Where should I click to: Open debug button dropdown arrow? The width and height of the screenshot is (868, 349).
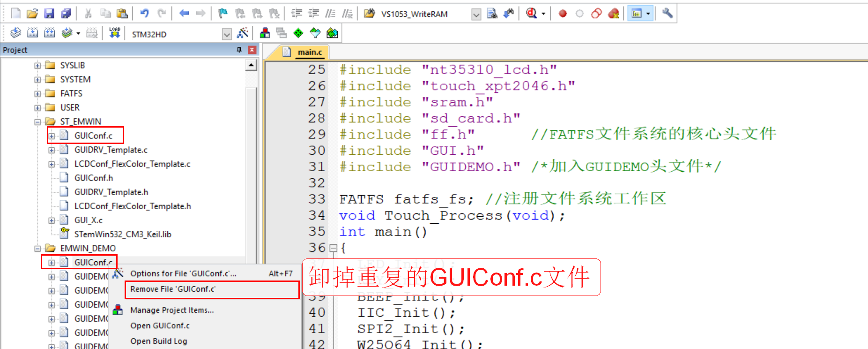[543, 14]
